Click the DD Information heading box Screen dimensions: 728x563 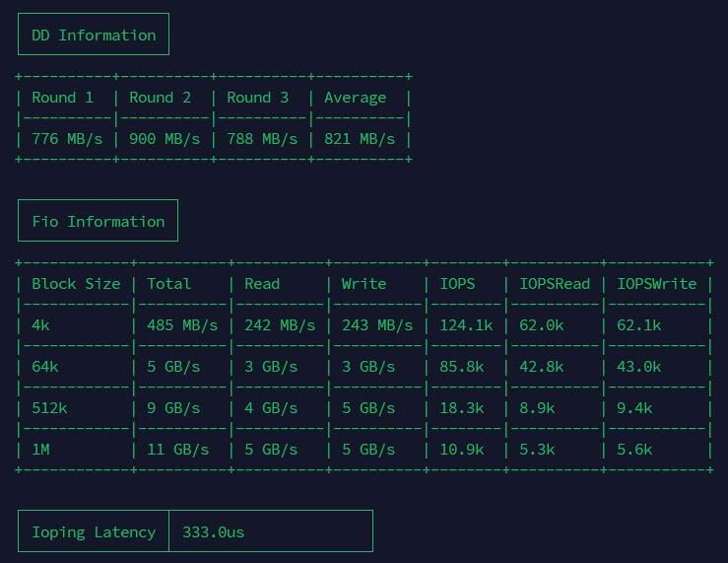[x=94, y=35]
